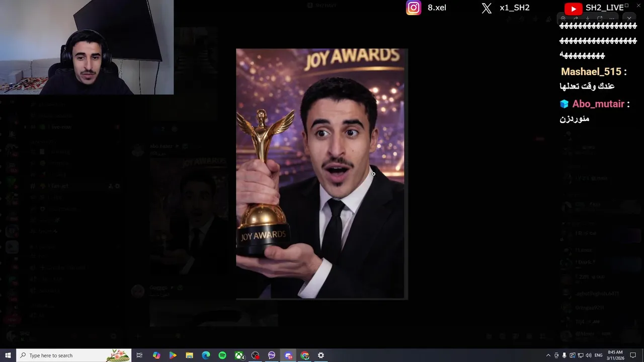644x362 pixels.
Task: Click the 'Abo_mutair' chat username
Action: pos(598,104)
